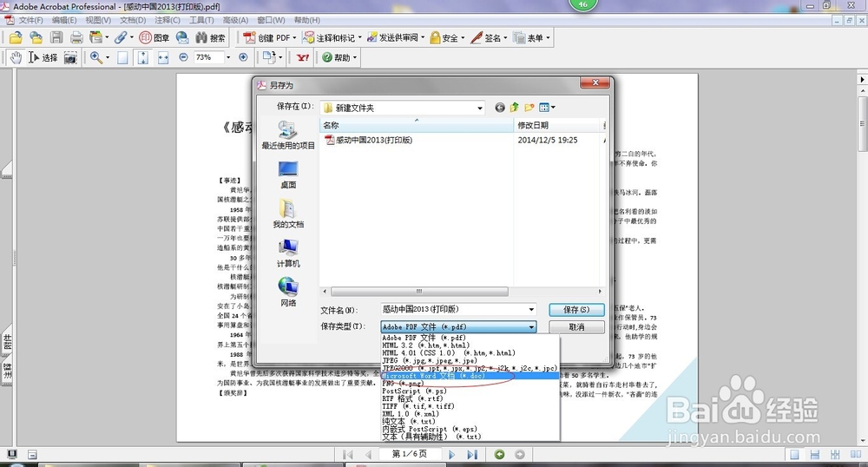
Task: Go to 桌面 location
Action: 288,174
